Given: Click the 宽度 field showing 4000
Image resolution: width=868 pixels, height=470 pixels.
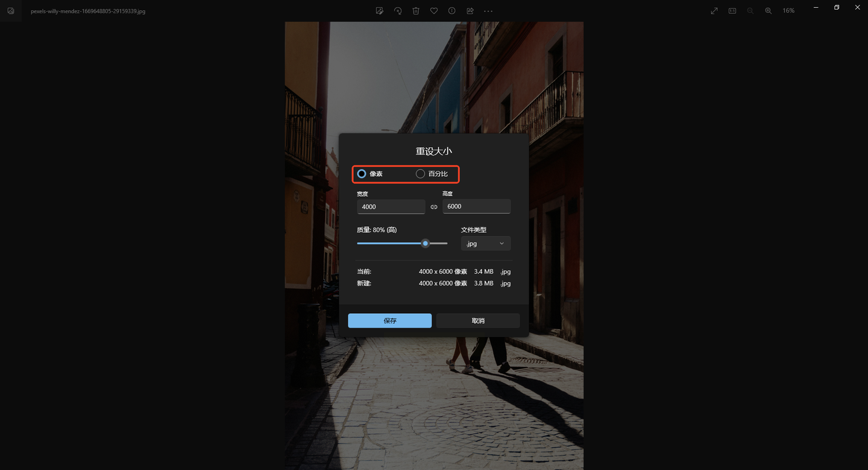Looking at the screenshot, I should point(391,206).
